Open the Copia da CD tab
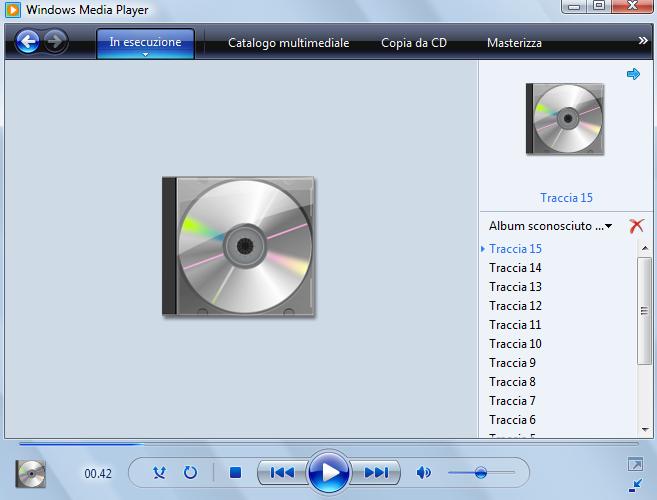The image size is (657, 500). tap(414, 43)
